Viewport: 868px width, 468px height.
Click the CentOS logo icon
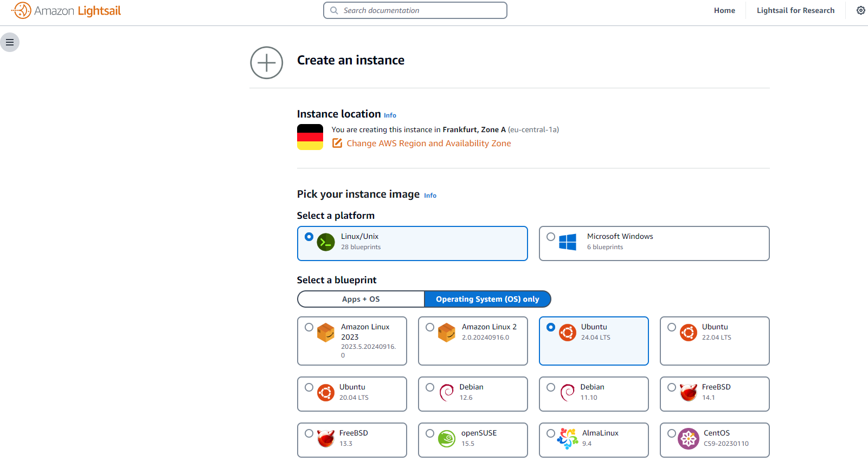[689, 439]
